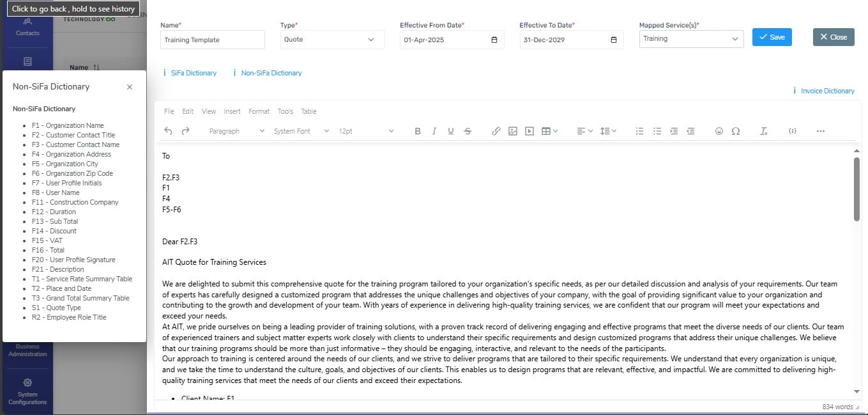Expand Mapped Service(s) dropdown showing Training
The width and height of the screenshot is (868, 415).
691,39
